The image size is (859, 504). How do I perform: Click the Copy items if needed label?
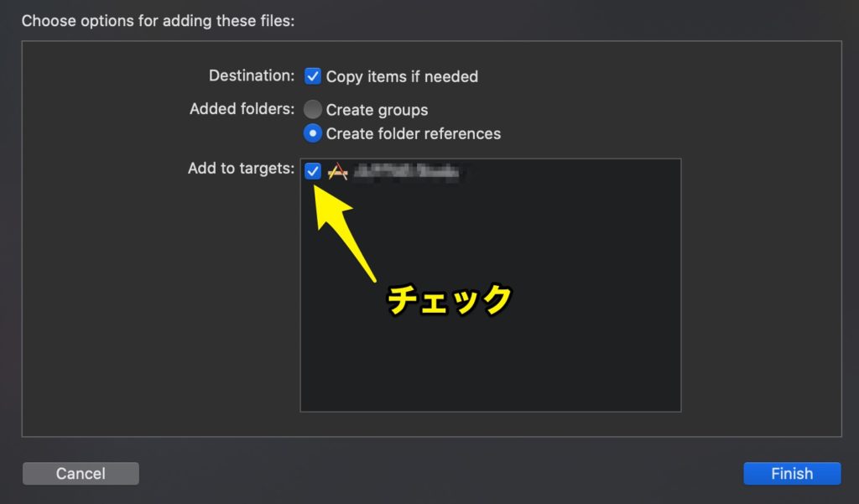click(402, 76)
